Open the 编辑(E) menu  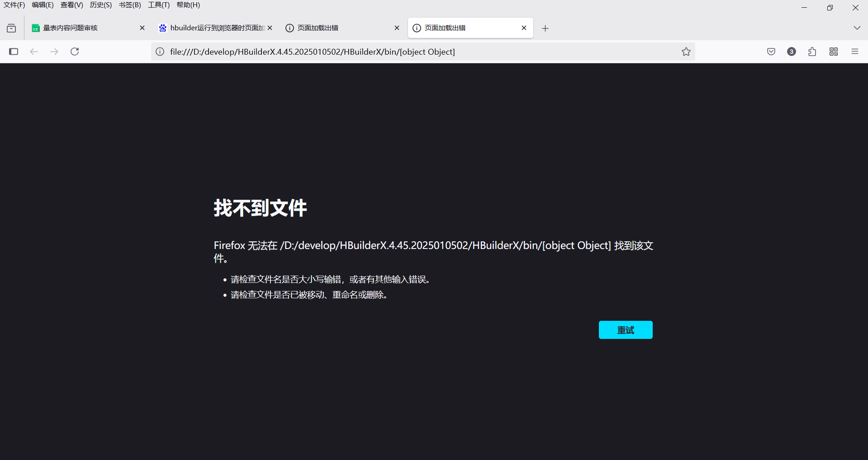[43, 5]
